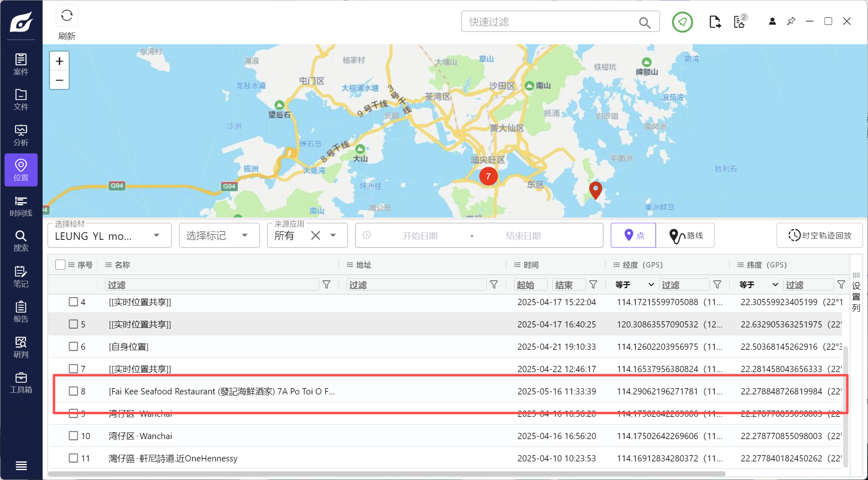The height and width of the screenshot is (480, 868).
Task: Click the export file icon
Action: 715,22
